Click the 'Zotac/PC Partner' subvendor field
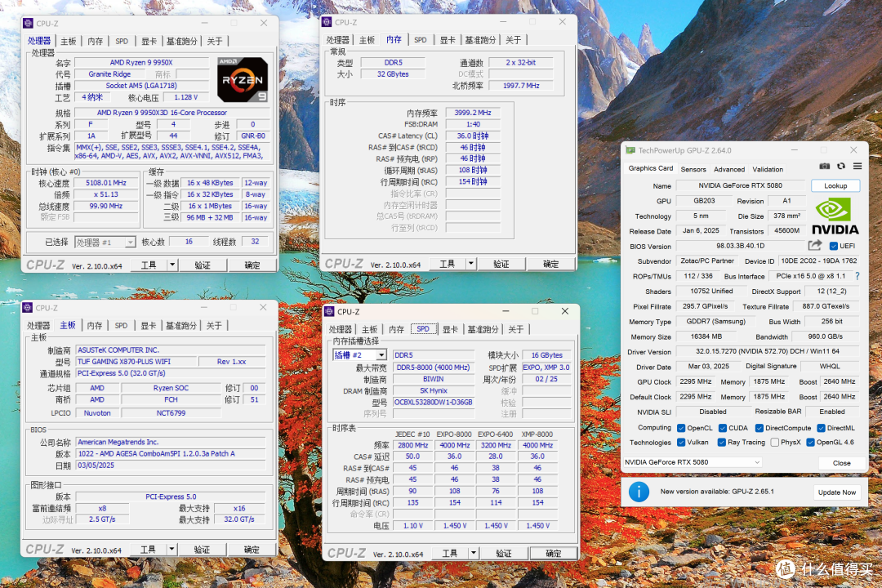 [x=706, y=261]
